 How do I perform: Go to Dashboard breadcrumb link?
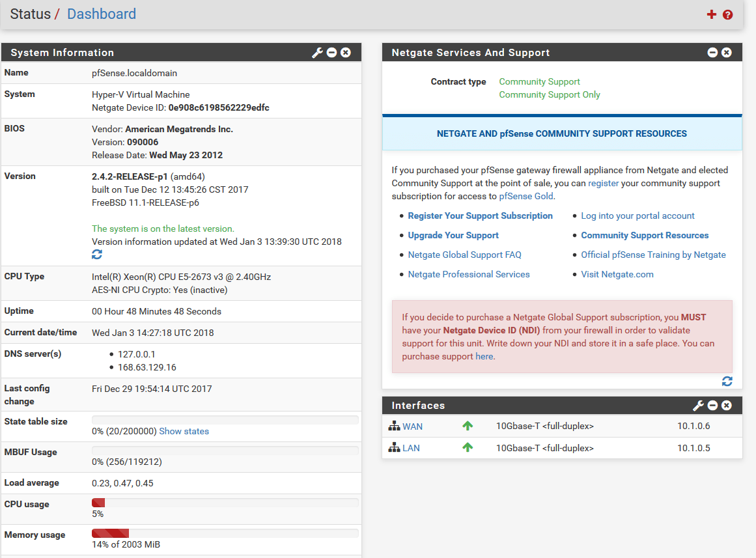(101, 14)
